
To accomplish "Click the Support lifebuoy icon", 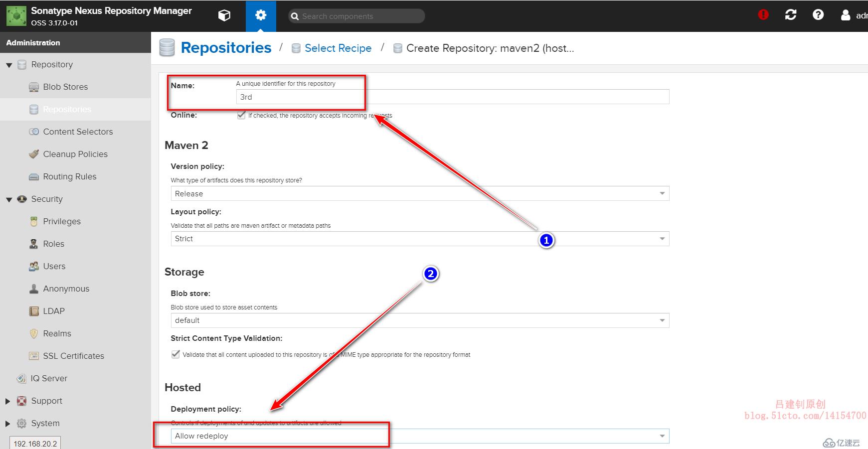I will (22, 401).
